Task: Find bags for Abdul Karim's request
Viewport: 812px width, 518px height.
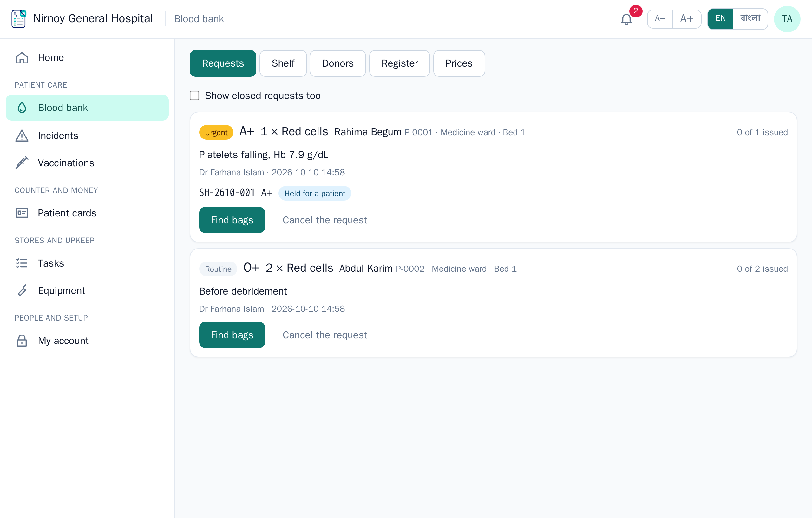Action: tap(232, 335)
